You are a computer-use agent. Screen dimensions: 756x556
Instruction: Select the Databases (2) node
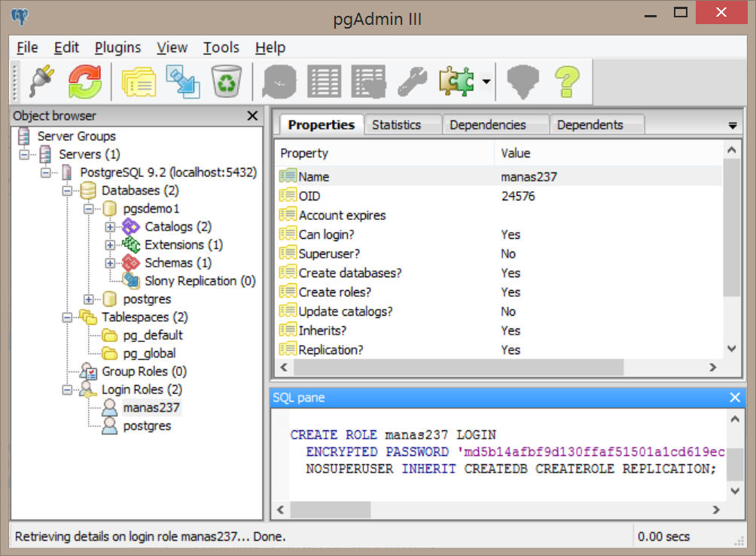coord(140,191)
